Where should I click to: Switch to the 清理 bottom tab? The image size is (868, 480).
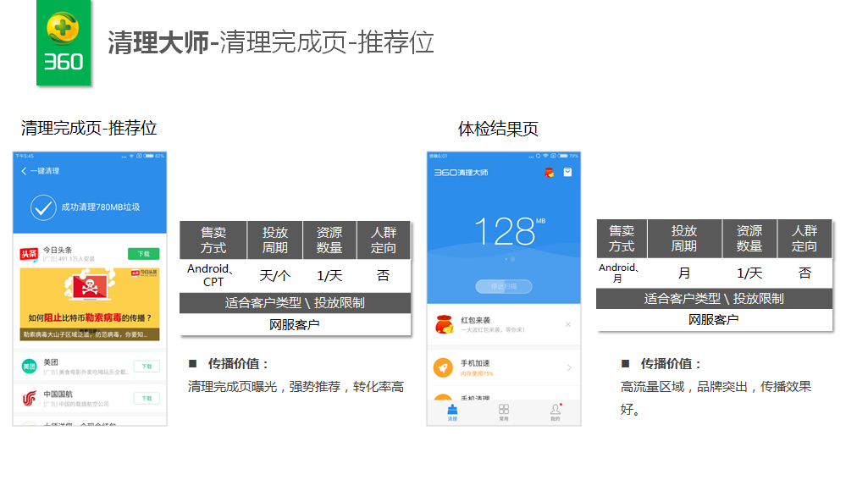[452, 412]
